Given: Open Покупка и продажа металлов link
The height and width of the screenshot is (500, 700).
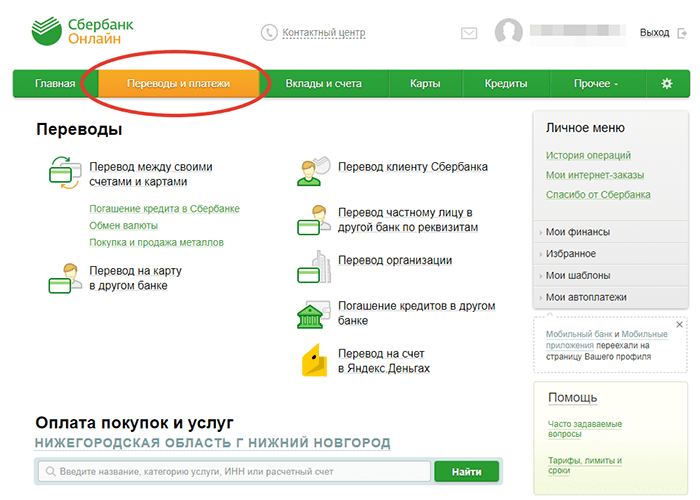Looking at the screenshot, I should click(156, 242).
